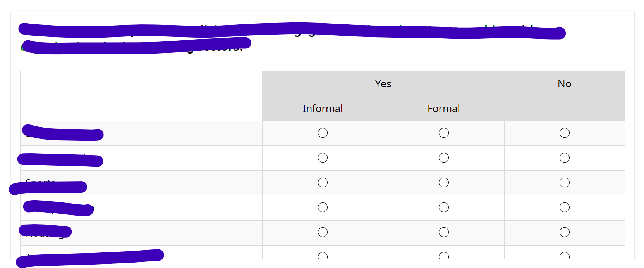This screenshot has height=268, width=644.
Task: Select No in the sixth row
Action: tap(565, 256)
